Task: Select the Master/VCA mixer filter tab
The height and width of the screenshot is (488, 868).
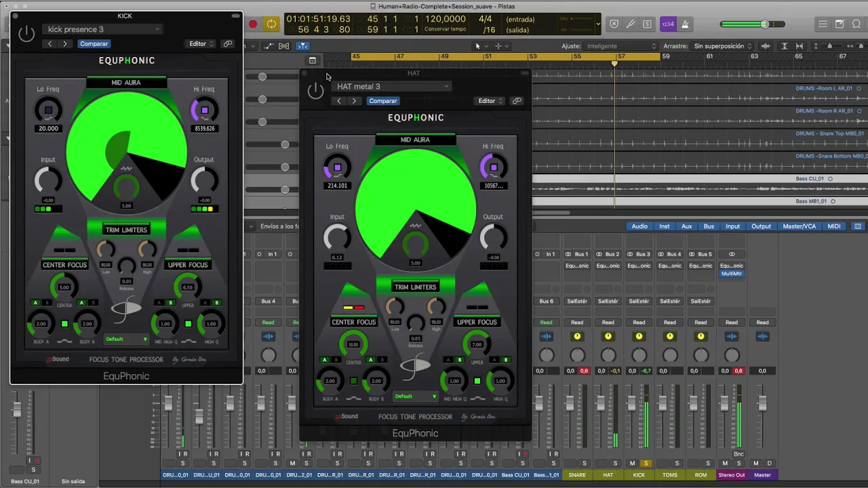Action: pos(800,226)
